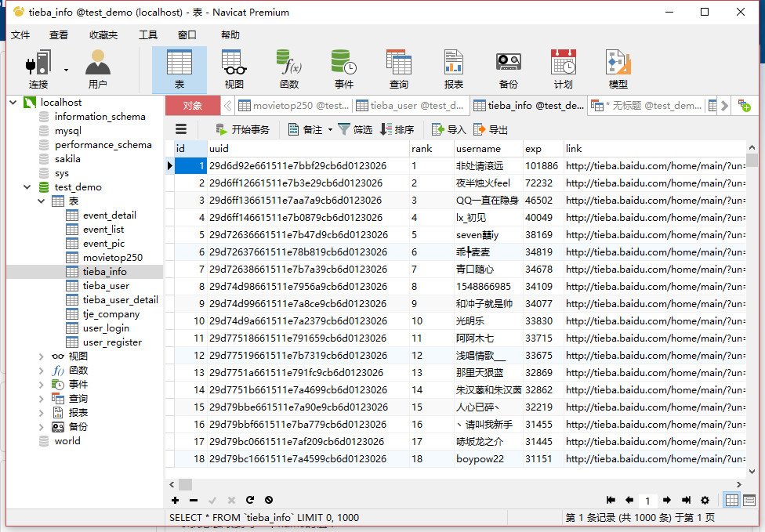Click the hamburger menu icon in table toolbar

point(181,129)
